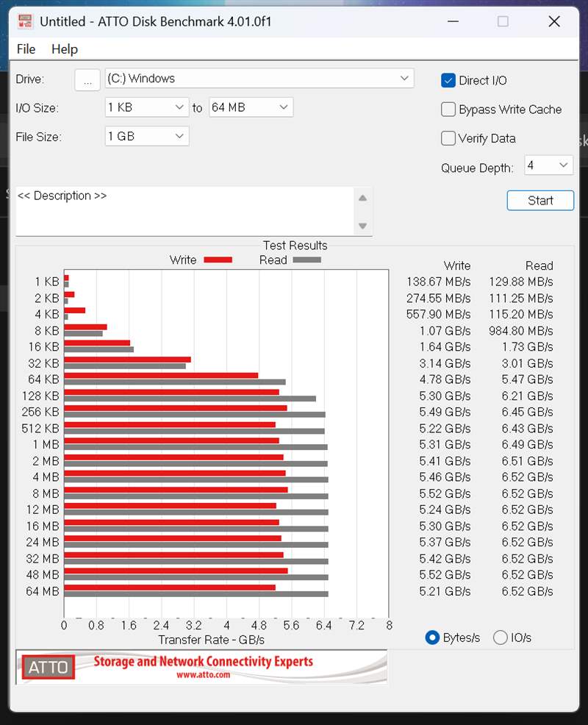Click the ATTO app icon in title bar
588x725 pixels.
coord(24,21)
